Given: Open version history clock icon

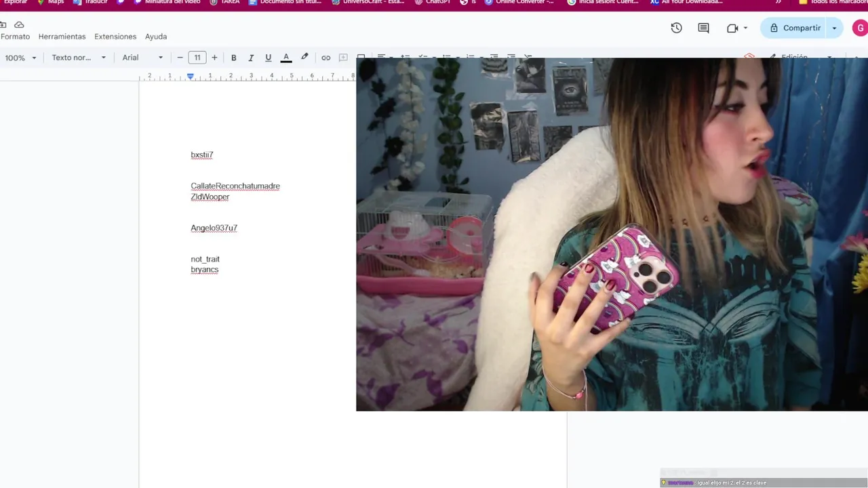Looking at the screenshot, I should [x=676, y=28].
